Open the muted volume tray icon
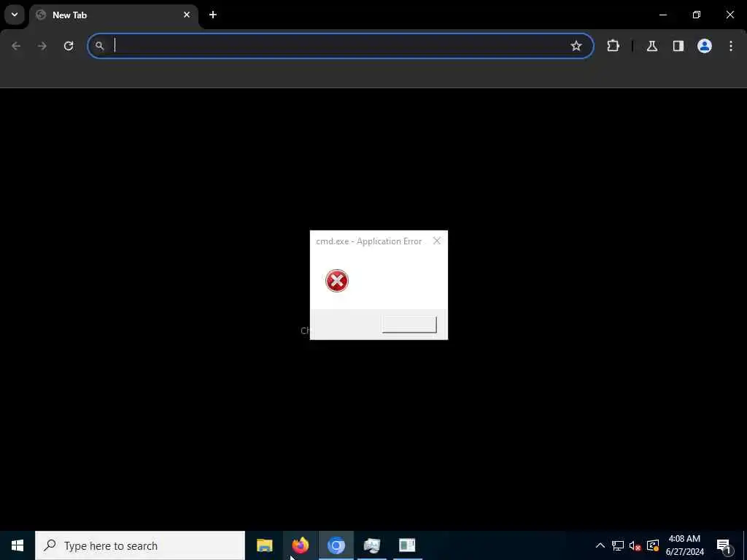Image resolution: width=747 pixels, height=560 pixels. pos(635,545)
